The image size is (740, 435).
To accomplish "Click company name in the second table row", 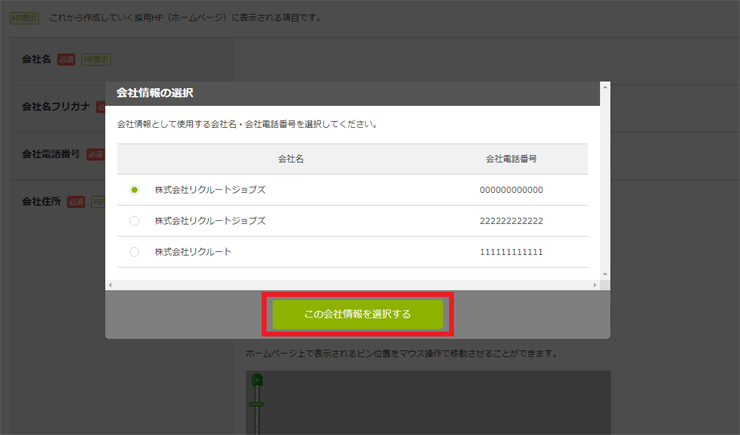I will (x=210, y=221).
